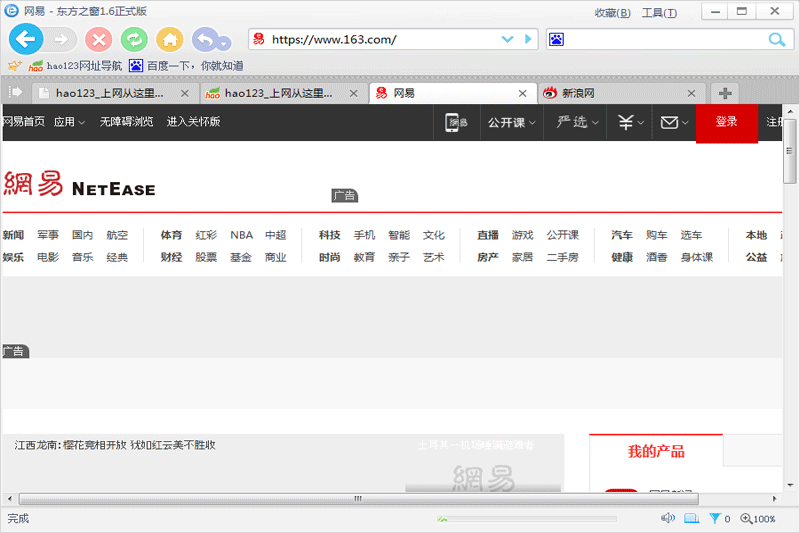Open hao123网址导航 bookmark
This screenshot has height=533, width=800.
pyautogui.click(x=75, y=66)
